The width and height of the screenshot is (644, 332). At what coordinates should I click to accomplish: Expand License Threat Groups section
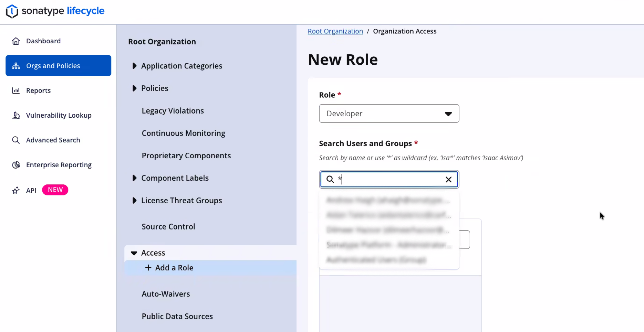(x=134, y=200)
